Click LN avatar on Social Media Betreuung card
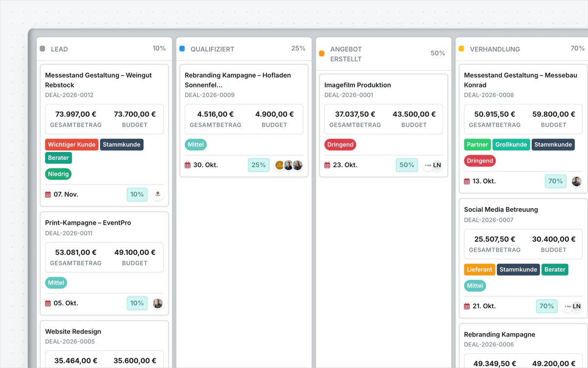The width and height of the screenshot is (588, 368). 577,306
